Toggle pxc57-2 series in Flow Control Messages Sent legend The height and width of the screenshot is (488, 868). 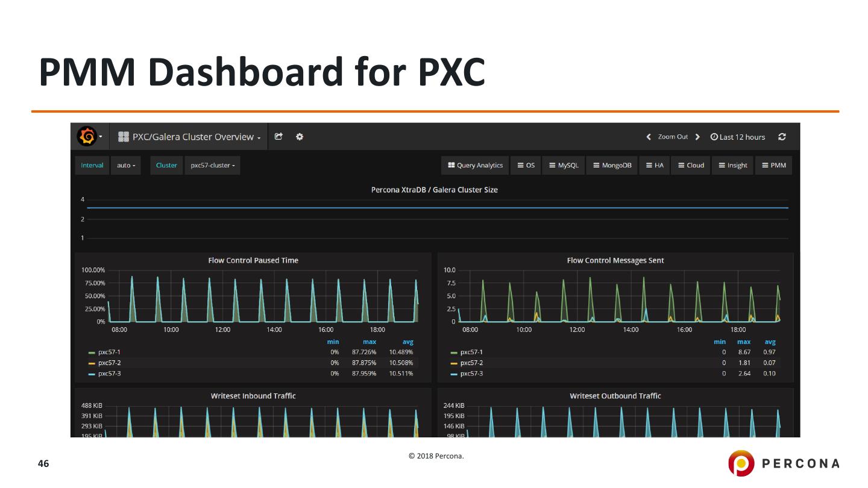[471, 363]
